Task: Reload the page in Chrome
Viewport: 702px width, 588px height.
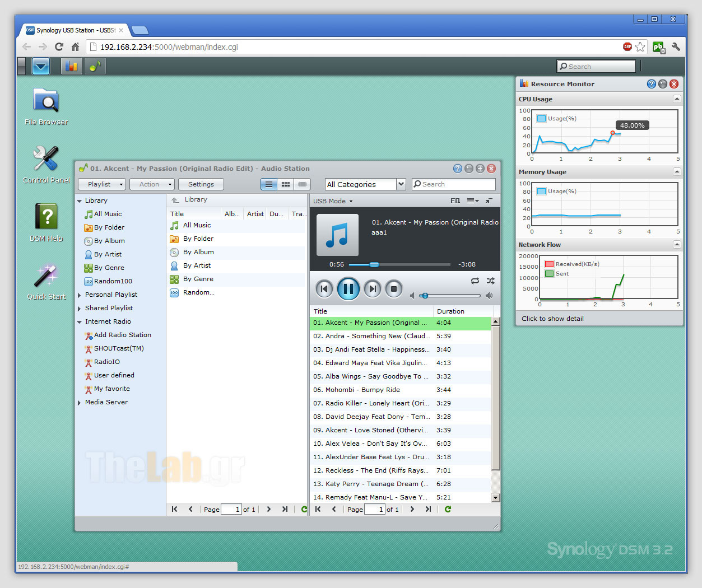Action: [59, 47]
